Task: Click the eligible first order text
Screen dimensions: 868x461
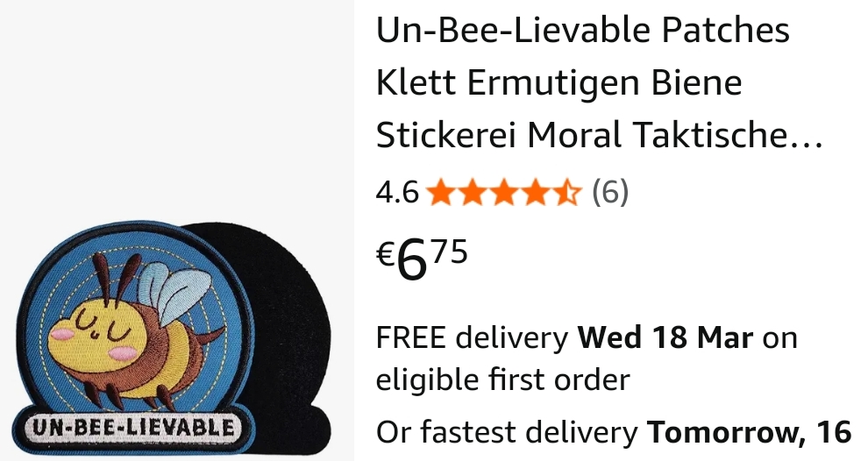Action: click(x=502, y=379)
